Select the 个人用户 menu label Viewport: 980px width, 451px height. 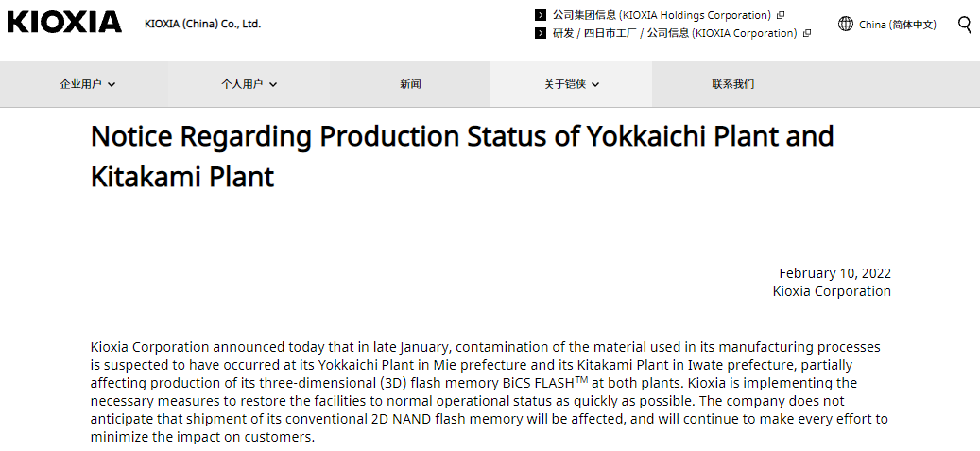pyautogui.click(x=242, y=84)
